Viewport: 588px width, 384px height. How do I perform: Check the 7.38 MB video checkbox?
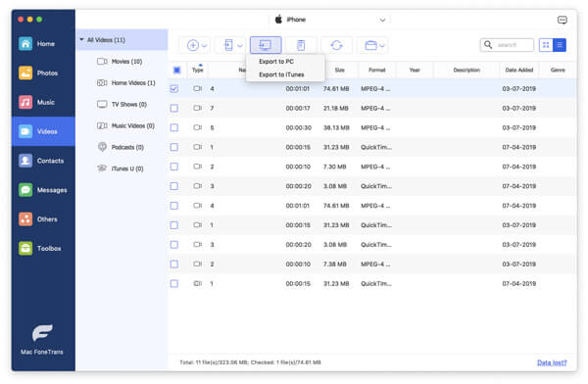pos(174,264)
